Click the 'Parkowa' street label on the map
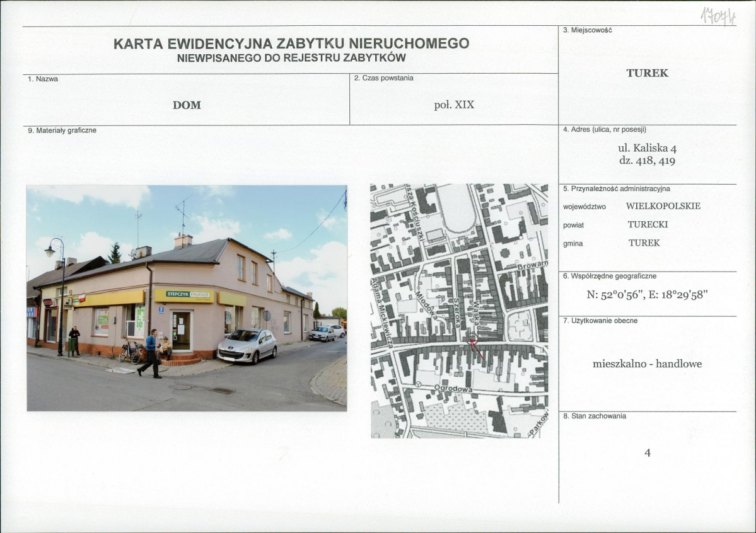 point(540,424)
